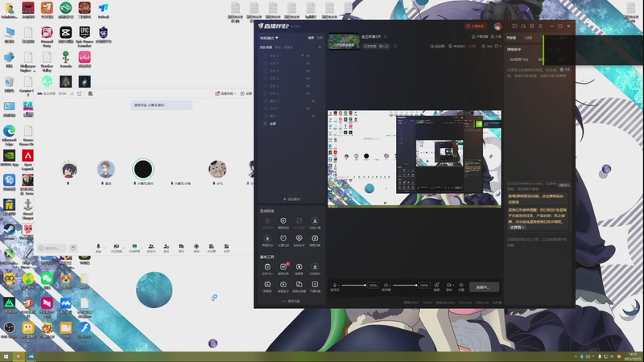The height and width of the screenshot is (362, 644).
Task: Click the microphone icon beside the first volume slider
Action: (335, 285)
